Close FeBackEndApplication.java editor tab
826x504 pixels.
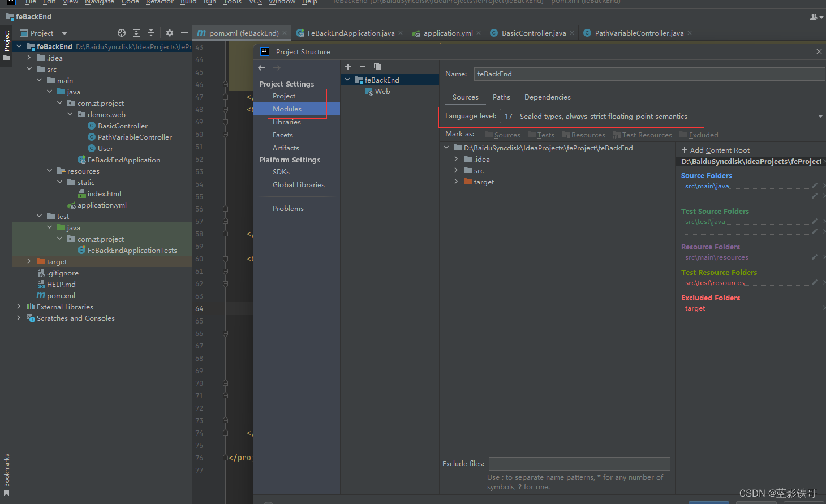(401, 33)
